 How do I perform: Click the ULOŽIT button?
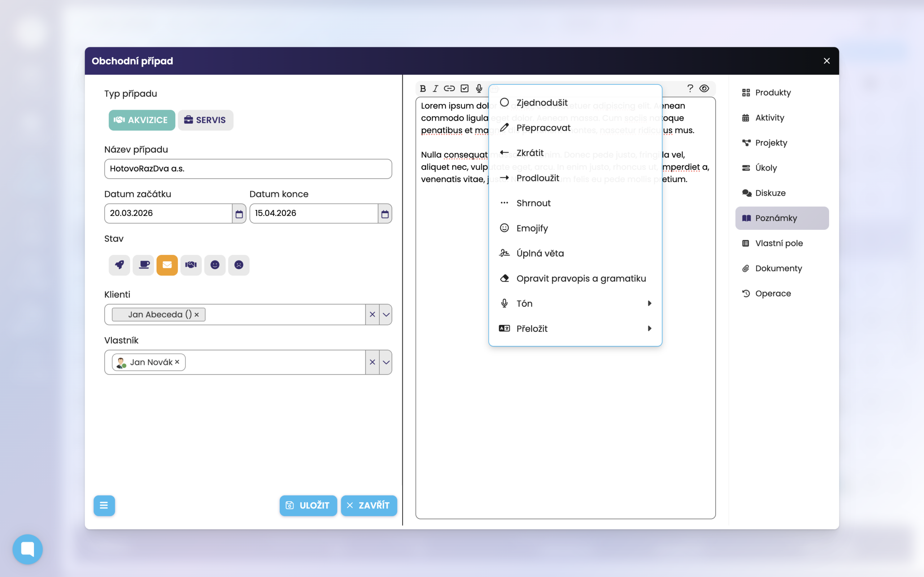click(308, 505)
